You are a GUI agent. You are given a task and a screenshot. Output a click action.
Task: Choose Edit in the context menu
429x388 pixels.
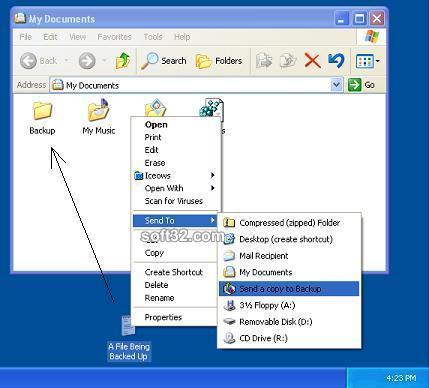tap(175, 150)
